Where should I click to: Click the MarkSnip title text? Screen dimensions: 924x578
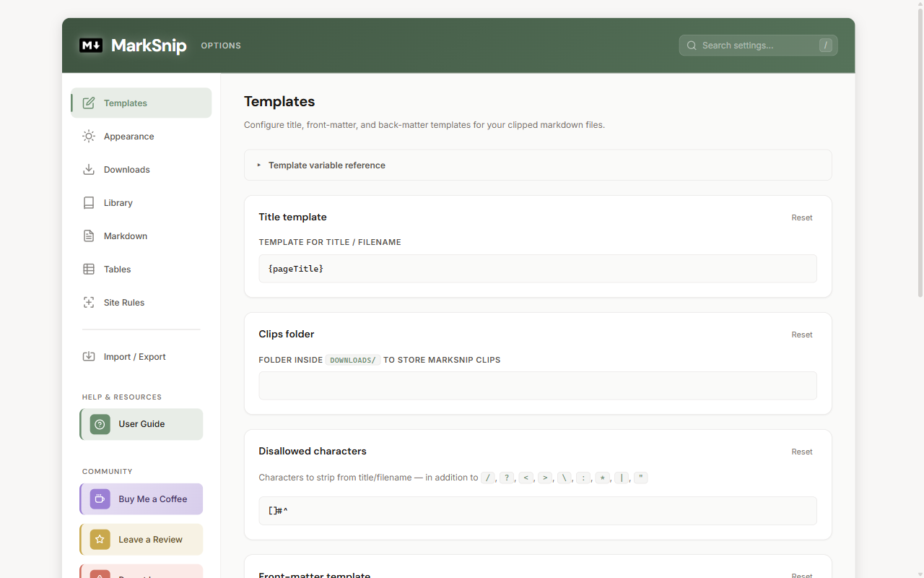(x=149, y=46)
